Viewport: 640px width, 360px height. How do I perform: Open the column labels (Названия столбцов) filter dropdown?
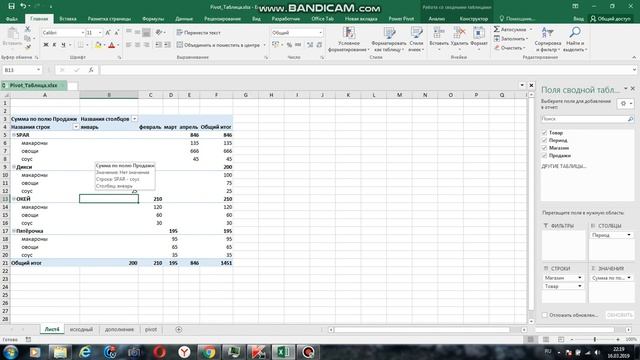coord(134,119)
